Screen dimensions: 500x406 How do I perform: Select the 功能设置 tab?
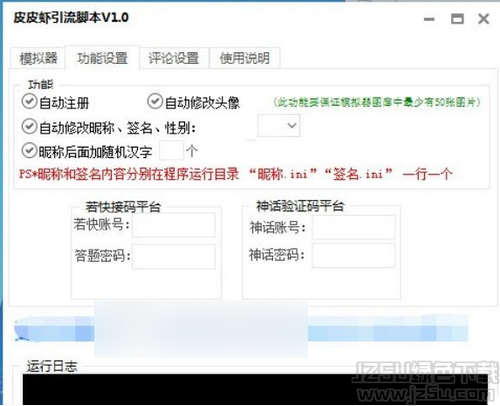(x=102, y=58)
